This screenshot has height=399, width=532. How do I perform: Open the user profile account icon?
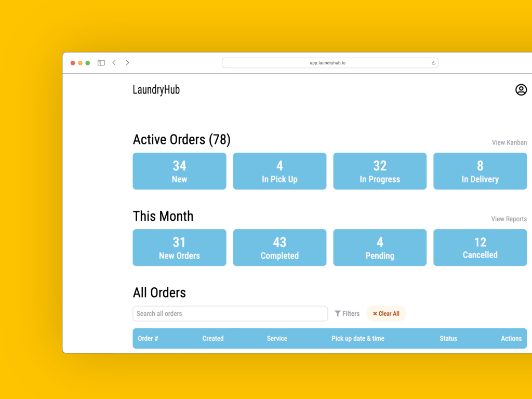point(521,90)
